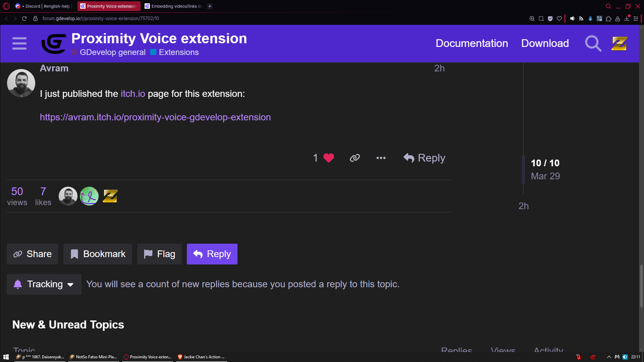Open the browser downloads icon
Viewport: 644px width, 362px height.
[627, 19]
